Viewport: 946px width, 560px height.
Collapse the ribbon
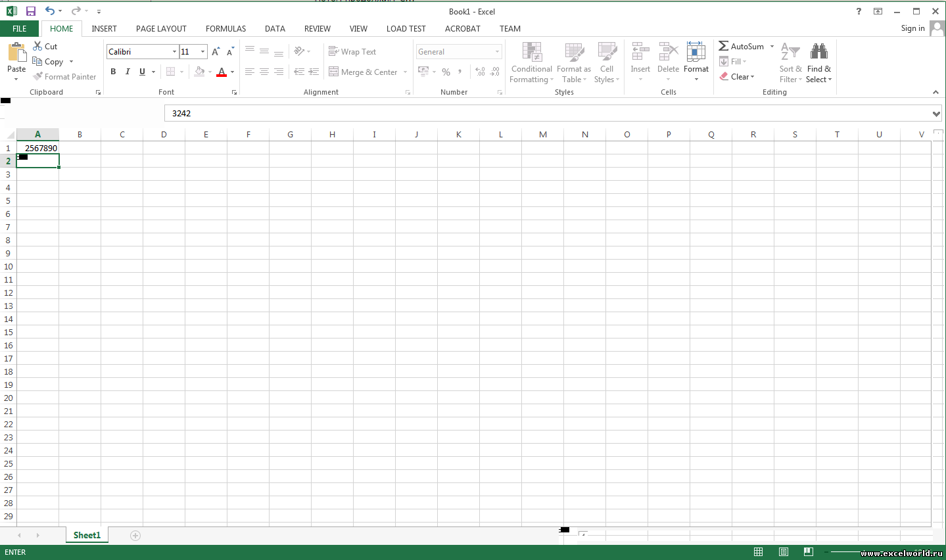(x=935, y=92)
